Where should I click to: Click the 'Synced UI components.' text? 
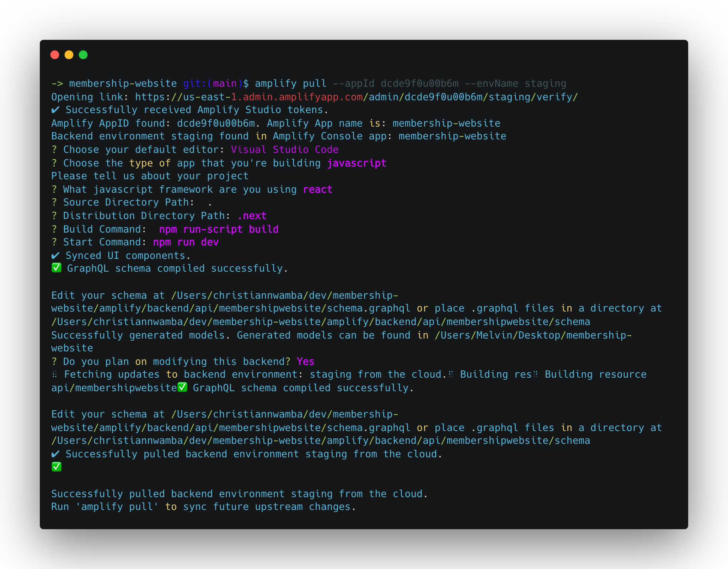coord(128,256)
